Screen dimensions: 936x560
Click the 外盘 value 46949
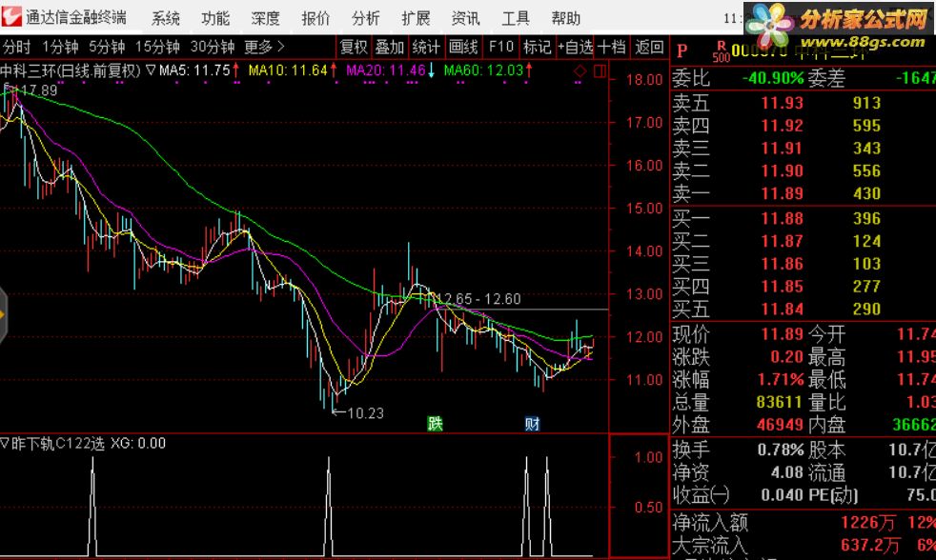780,425
